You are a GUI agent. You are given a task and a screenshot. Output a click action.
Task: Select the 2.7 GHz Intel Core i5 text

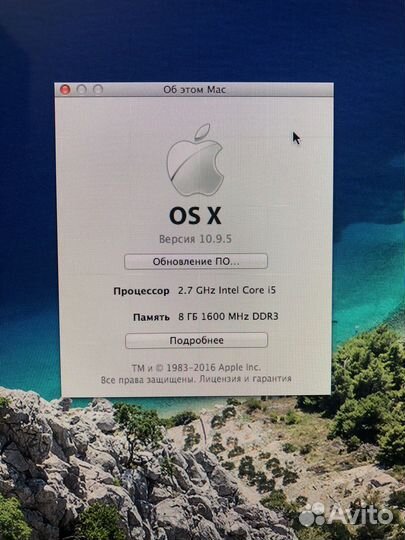pos(227,290)
